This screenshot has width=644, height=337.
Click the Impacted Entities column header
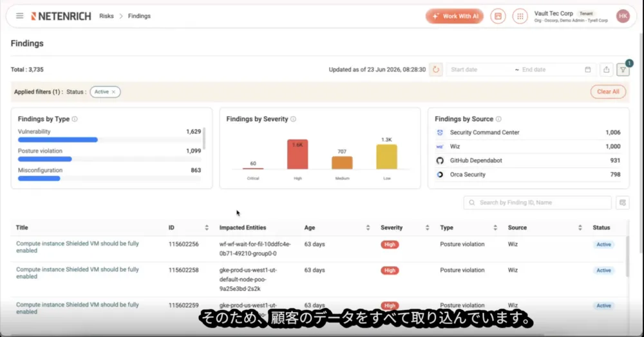242,227
